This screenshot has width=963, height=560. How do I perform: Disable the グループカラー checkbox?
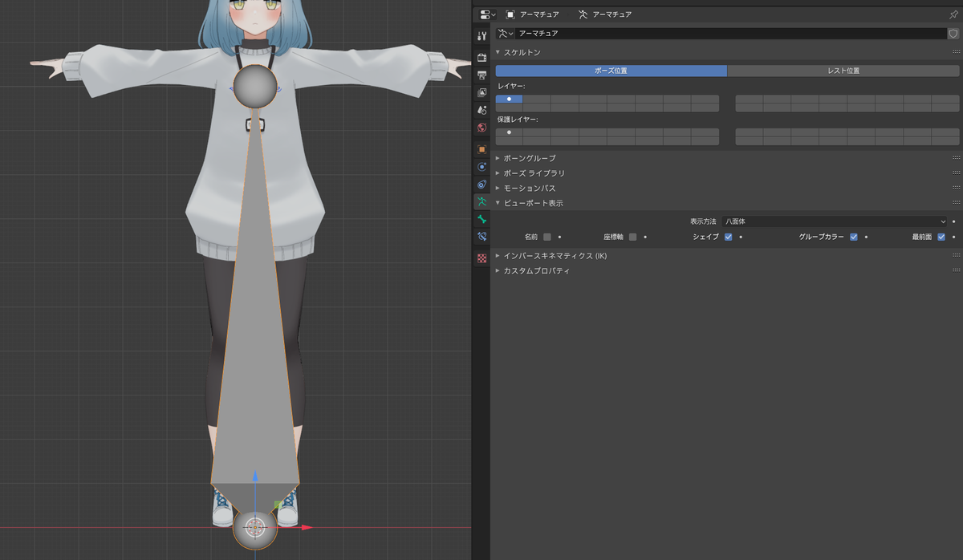pos(854,237)
